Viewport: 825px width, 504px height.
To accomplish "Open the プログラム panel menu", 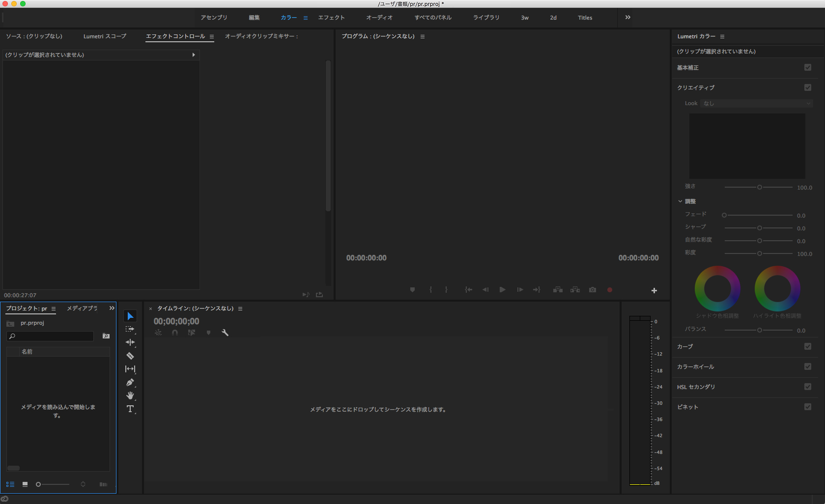I will point(423,36).
